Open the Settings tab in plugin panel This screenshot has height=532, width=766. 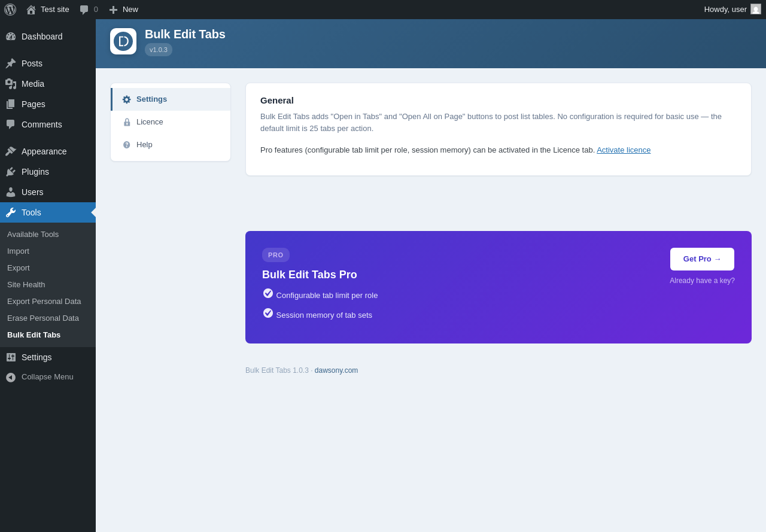point(171,99)
